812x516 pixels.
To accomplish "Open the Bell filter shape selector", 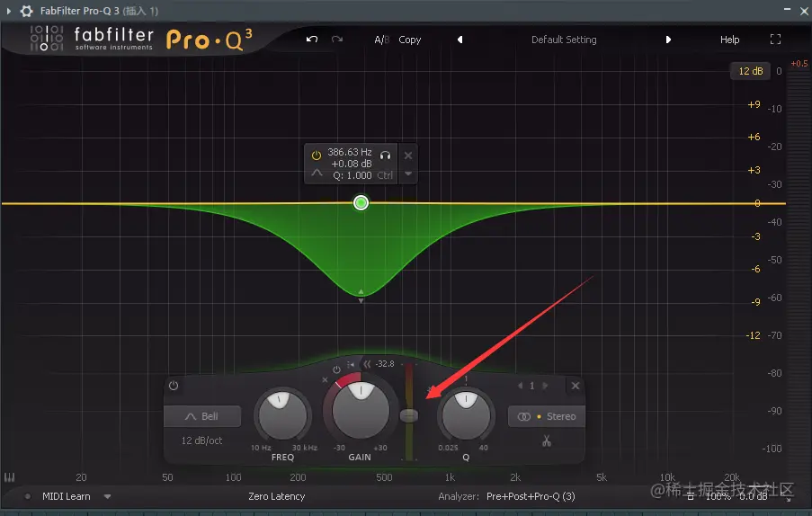I will click(202, 416).
